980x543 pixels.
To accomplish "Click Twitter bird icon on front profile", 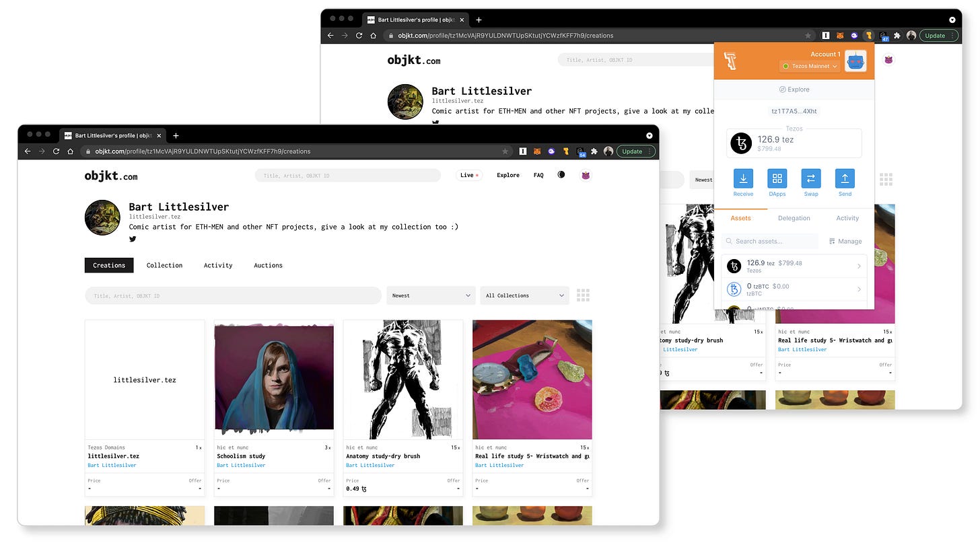I will [133, 239].
